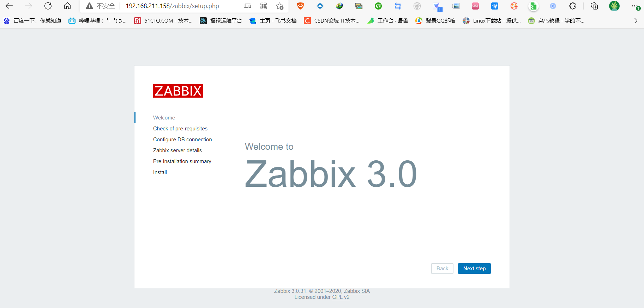Open the blue translate extension icon

(x=495, y=6)
